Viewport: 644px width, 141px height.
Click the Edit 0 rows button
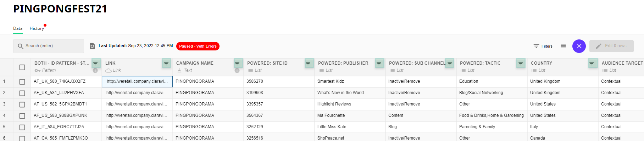[x=611, y=46]
